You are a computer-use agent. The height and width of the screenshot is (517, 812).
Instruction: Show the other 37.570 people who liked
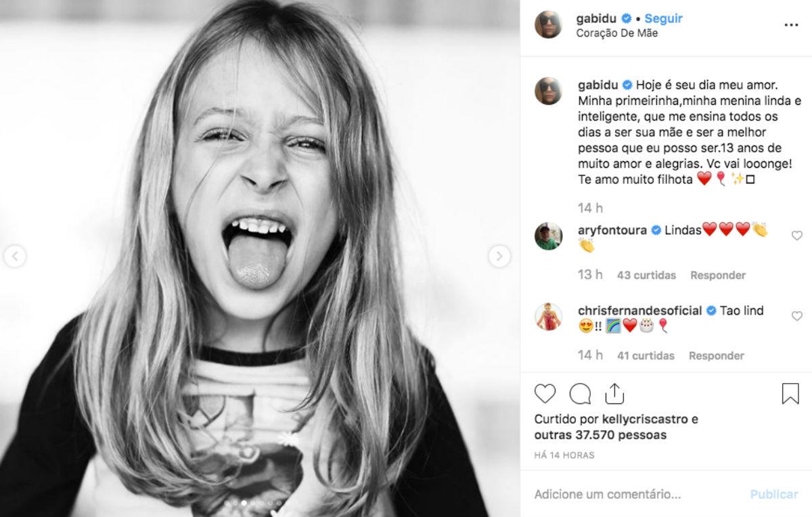tap(600, 435)
